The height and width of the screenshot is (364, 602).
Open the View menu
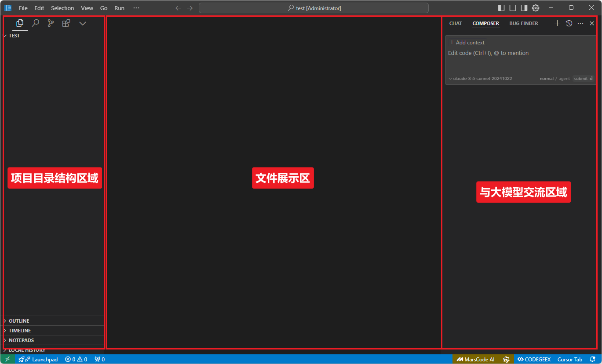click(x=87, y=8)
